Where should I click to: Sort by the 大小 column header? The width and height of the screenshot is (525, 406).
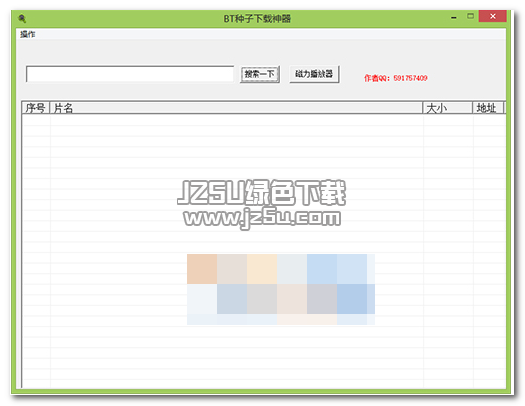(448, 108)
